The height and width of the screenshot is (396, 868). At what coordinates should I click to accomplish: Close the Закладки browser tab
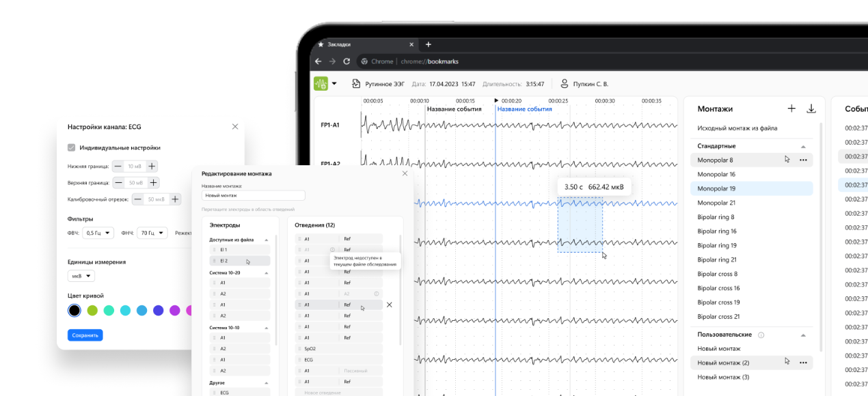point(411,44)
